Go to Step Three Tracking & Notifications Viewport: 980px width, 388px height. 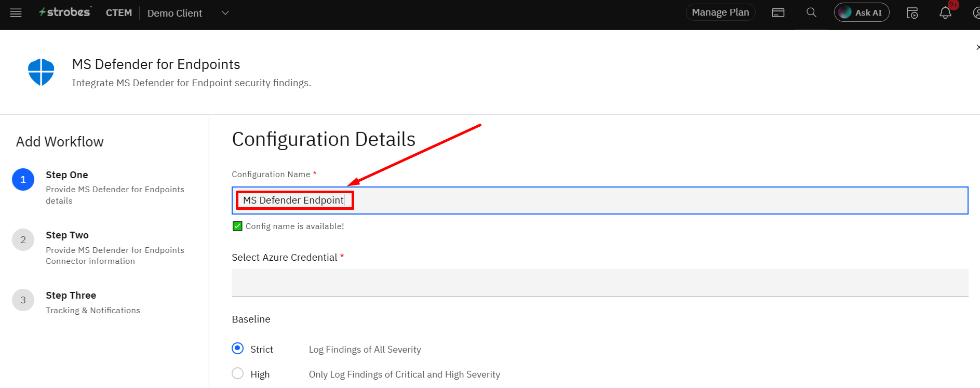click(x=76, y=302)
